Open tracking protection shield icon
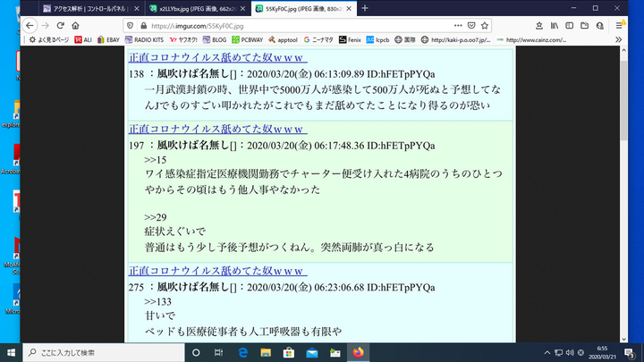 (131, 25)
